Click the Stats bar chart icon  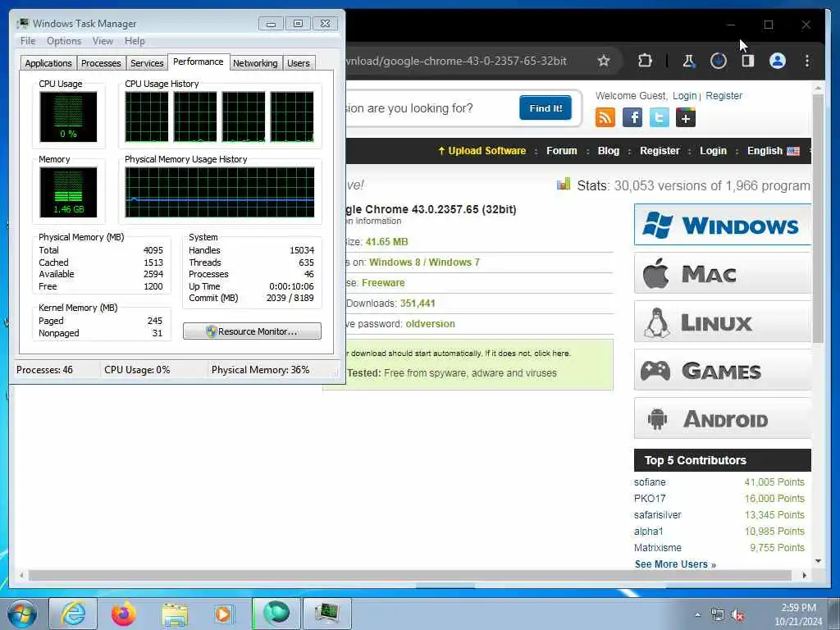click(x=564, y=185)
